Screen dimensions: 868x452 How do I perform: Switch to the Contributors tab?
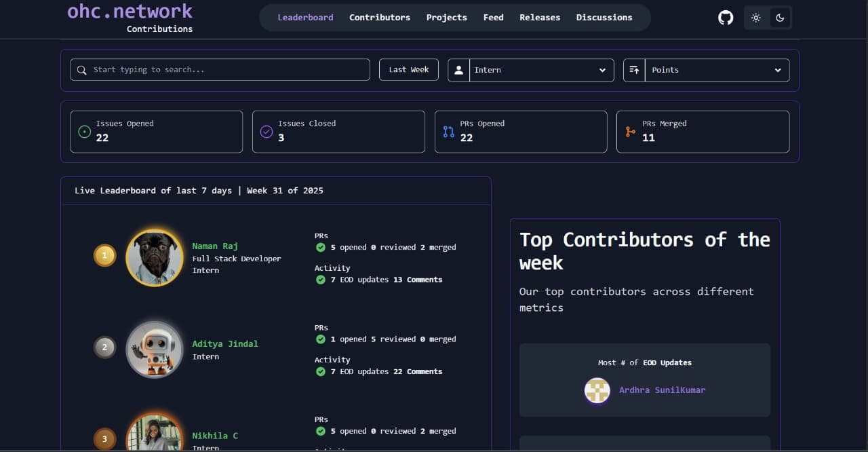point(380,18)
